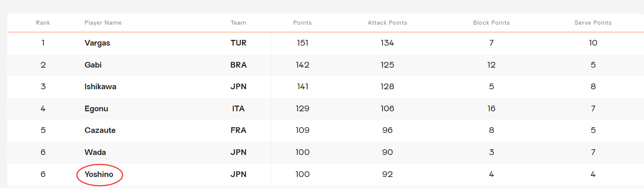
Task: Click the TUR team cell
Action: [238, 43]
